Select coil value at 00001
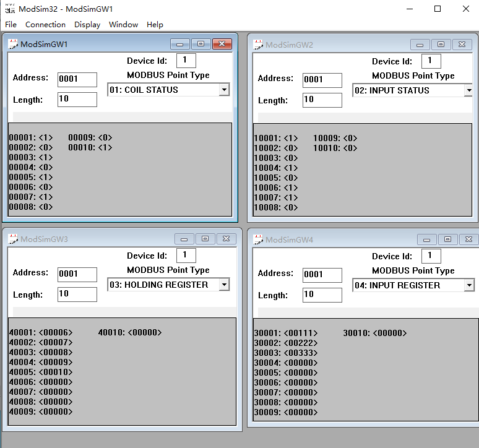The image size is (479, 448). (46, 137)
